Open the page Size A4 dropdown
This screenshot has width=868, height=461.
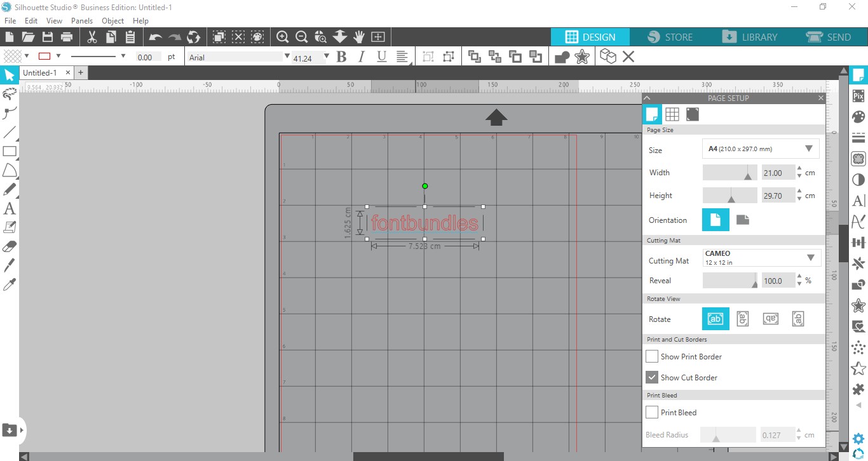pyautogui.click(x=761, y=149)
